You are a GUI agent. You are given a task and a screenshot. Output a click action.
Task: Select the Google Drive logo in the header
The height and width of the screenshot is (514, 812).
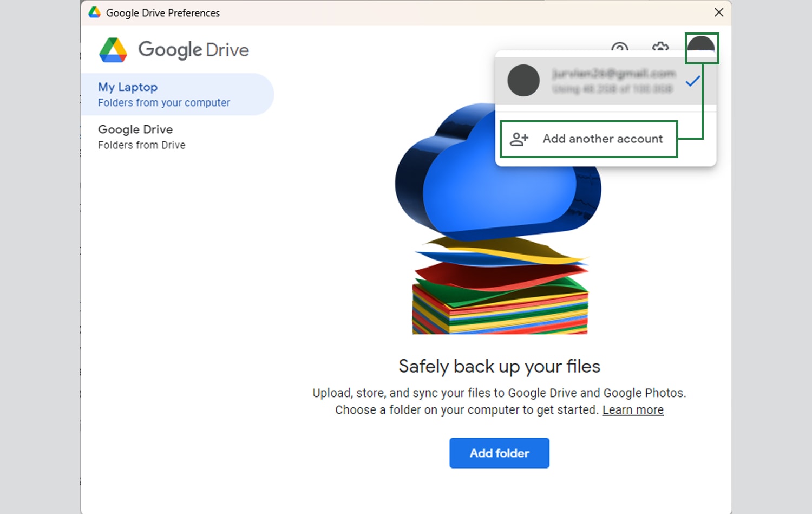pyautogui.click(x=173, y=49)
